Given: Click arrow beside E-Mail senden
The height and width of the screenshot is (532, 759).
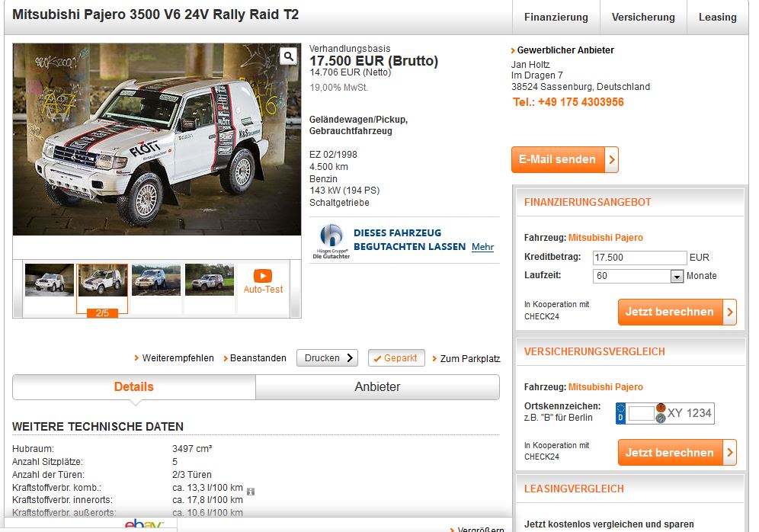Looking at the screenshot, I should (x=612, y=159).
